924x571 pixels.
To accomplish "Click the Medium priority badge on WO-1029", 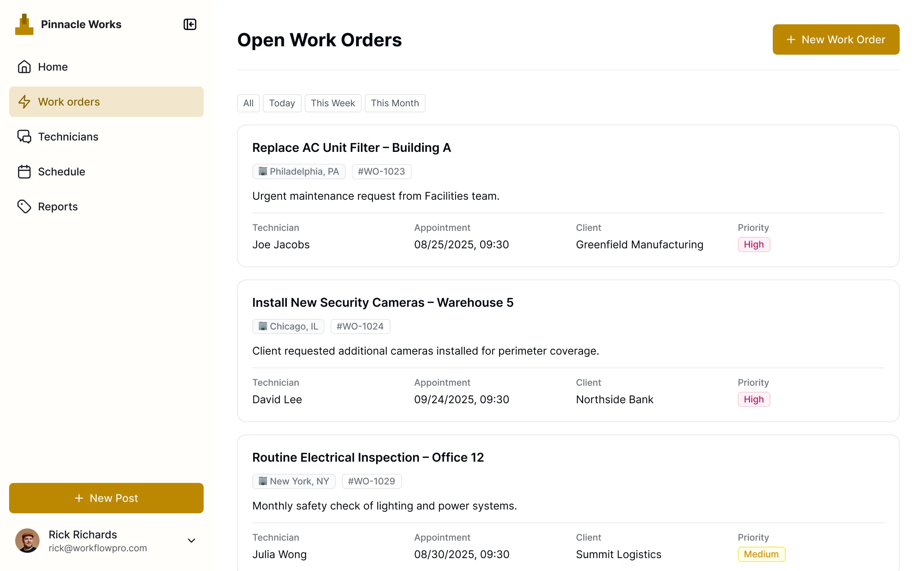I will (x=761, y=554).
